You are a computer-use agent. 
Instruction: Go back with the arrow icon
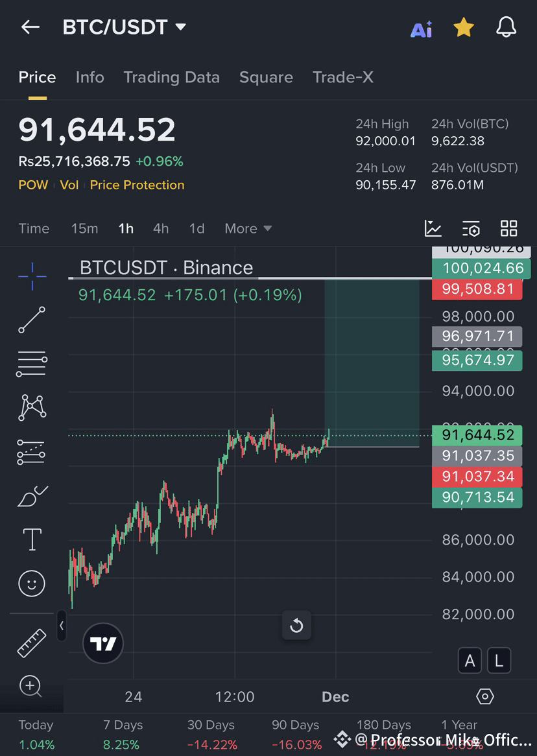(x=30, y=27)
